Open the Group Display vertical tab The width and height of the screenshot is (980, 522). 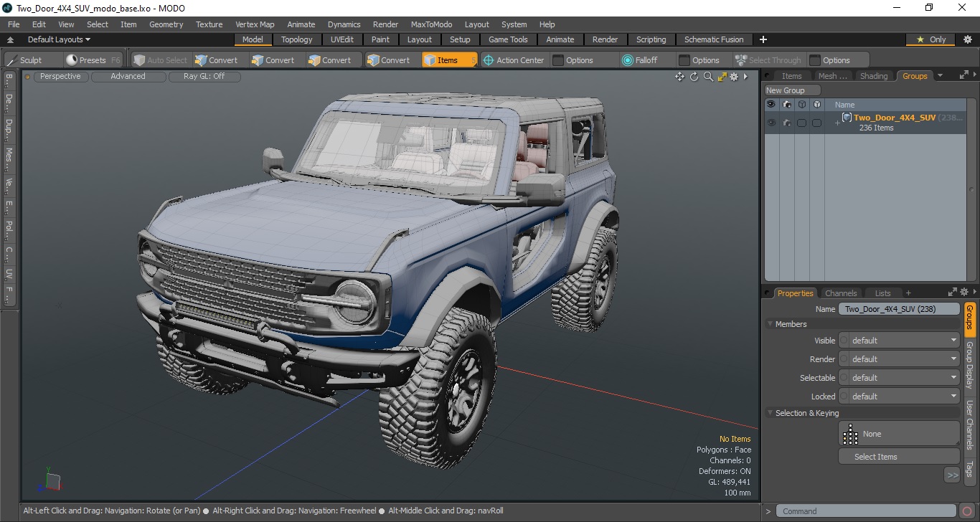point(969,365)
